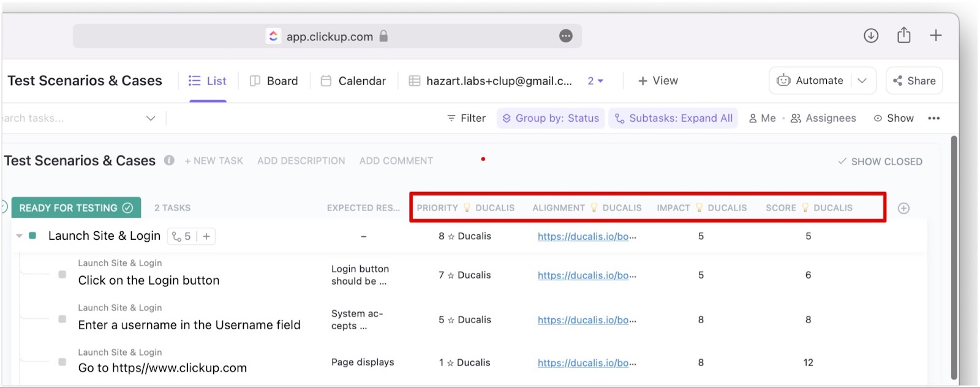980x388 pixels.
Task: Click the EXPECTED RES... column header
Action: pyautogui.click(x=363, y=208)
